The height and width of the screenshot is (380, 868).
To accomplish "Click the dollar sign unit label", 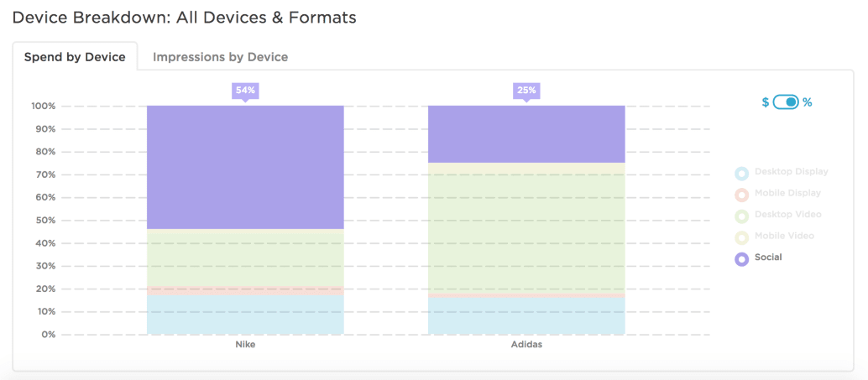I will 766,102.
